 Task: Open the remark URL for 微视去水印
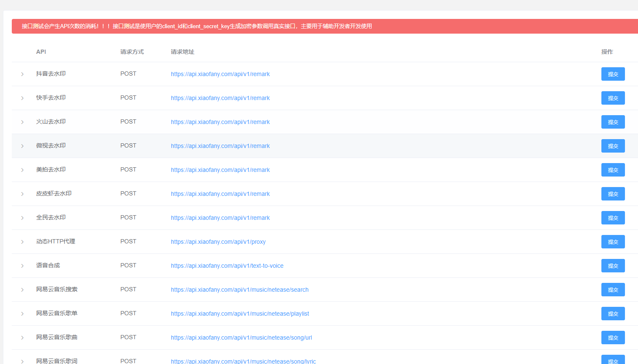220,146
